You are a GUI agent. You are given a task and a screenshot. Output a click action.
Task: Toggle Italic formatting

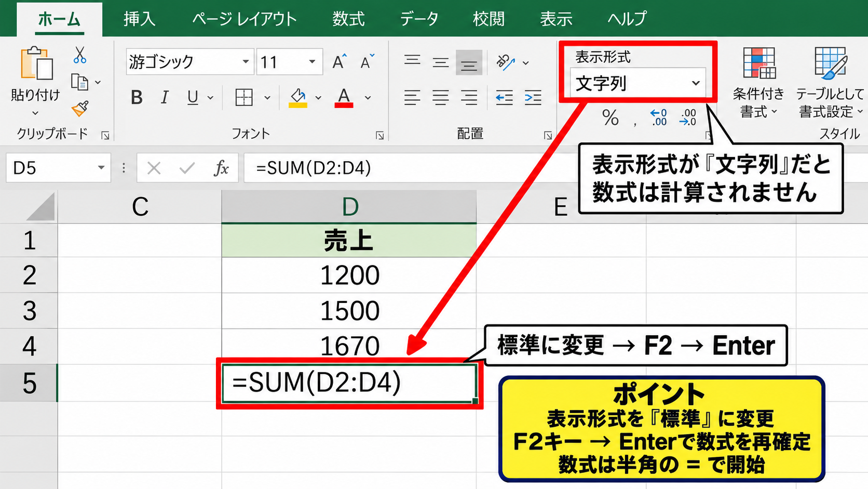(x=165, y=97)
